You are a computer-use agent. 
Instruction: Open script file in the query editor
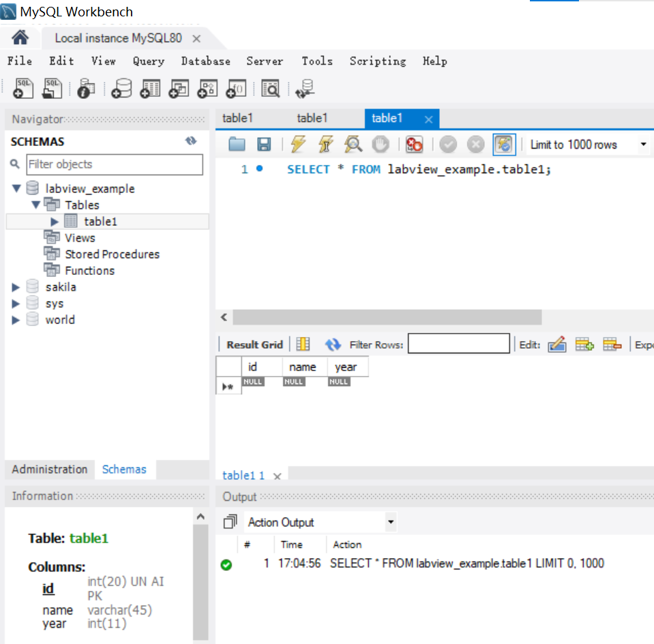click(x=237, y=145)
